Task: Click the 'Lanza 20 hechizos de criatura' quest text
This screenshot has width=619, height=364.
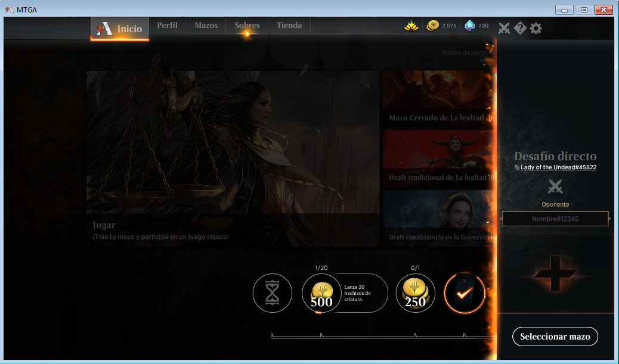Action: point(357,293)
